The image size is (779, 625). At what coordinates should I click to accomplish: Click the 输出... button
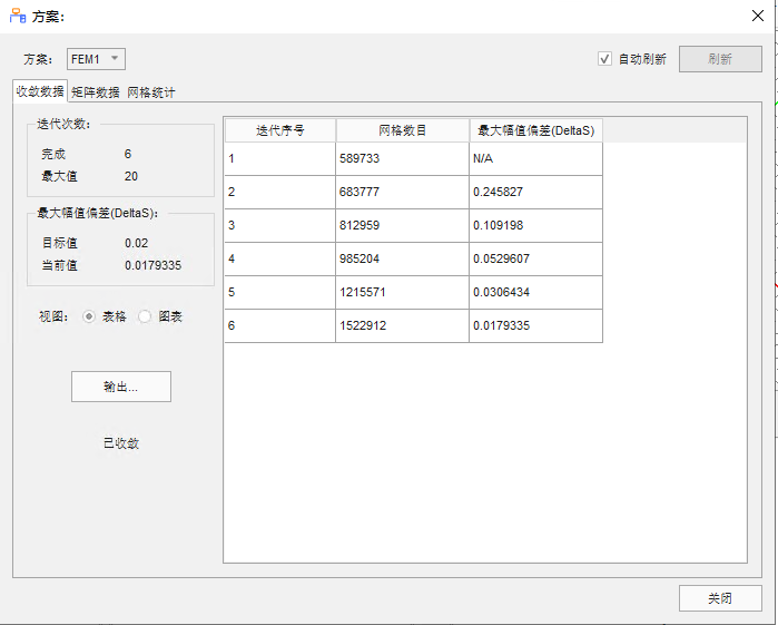pos(121,387)
